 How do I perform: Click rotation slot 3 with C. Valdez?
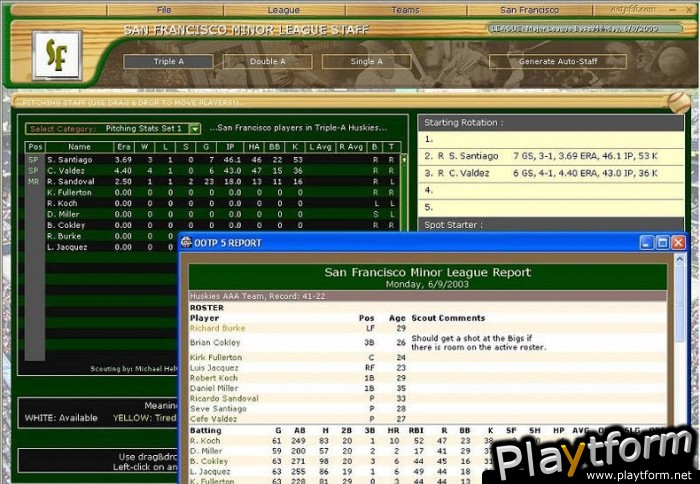tap(550, 173)
